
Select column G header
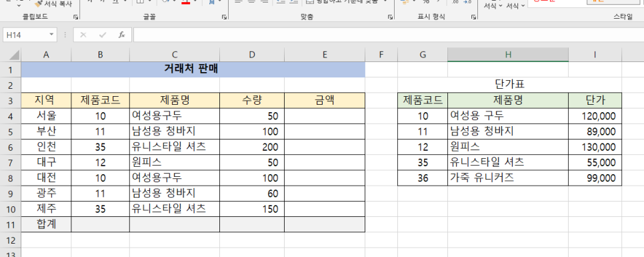click(423, 55)
